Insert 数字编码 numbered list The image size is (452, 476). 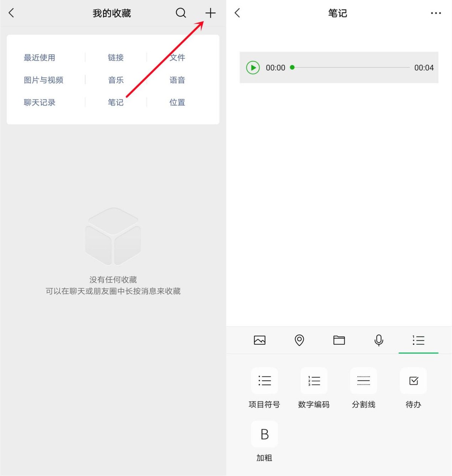coord(314,380)
